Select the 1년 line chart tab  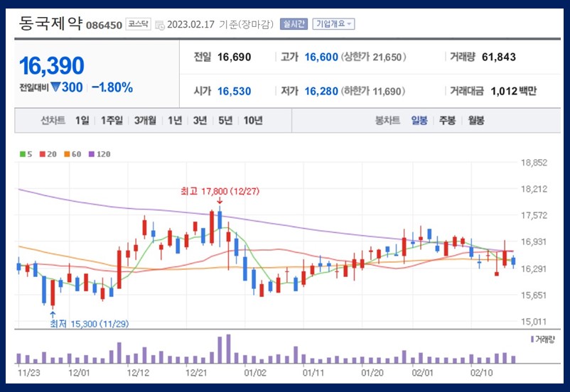(x=175, y=120)
